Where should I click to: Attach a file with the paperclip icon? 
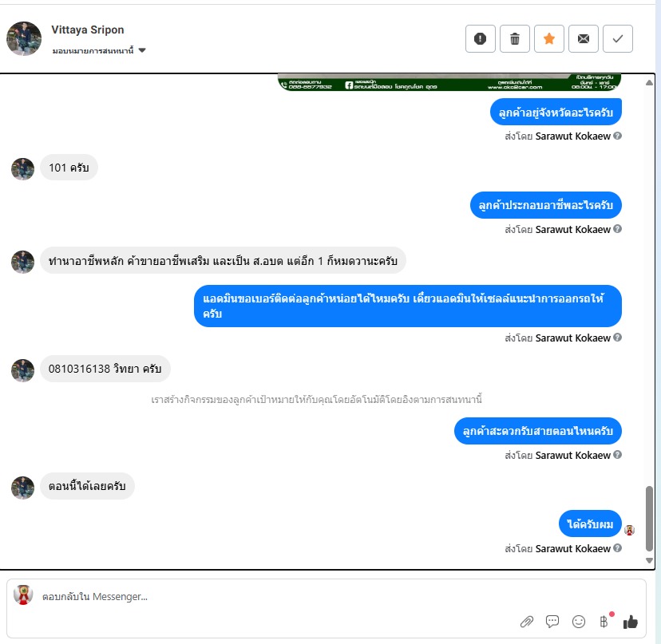(x=527, y=622)
